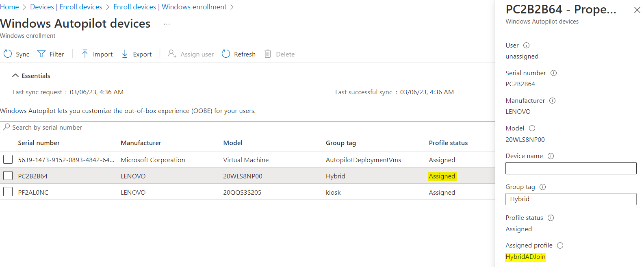Open the Filter funnel icon
This screenshot has height=267, width=644.
click(x=41, y=54)
